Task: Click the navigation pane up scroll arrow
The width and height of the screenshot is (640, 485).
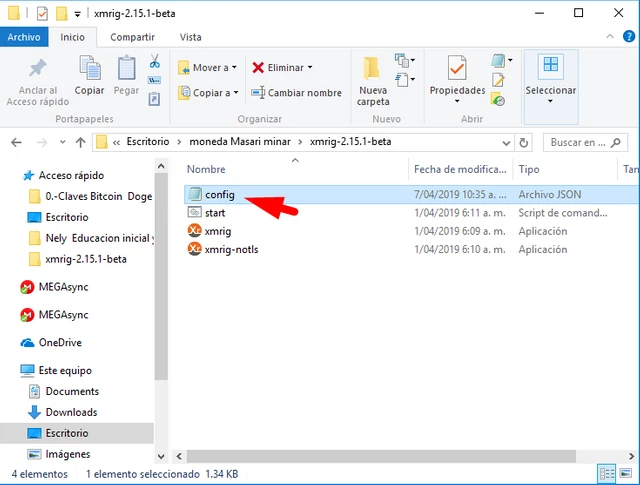Action: tap(161, 167)
